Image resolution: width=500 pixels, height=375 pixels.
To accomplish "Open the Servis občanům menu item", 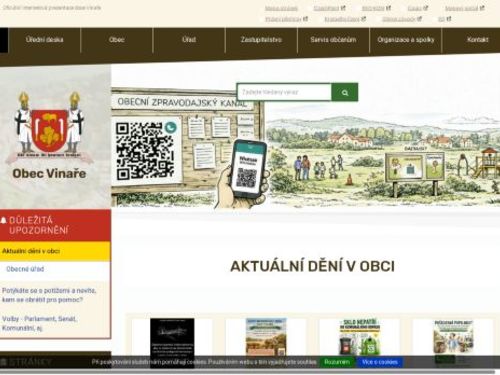I will click(x=333, y=40).
